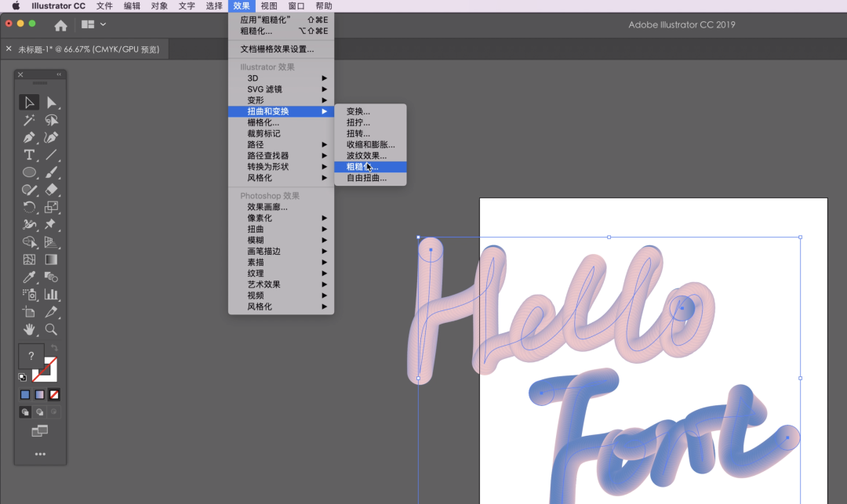Click the Edit Toolbar three dots button
The width and height of the screenshot is (847, 504).
click(x=40, y=455)
